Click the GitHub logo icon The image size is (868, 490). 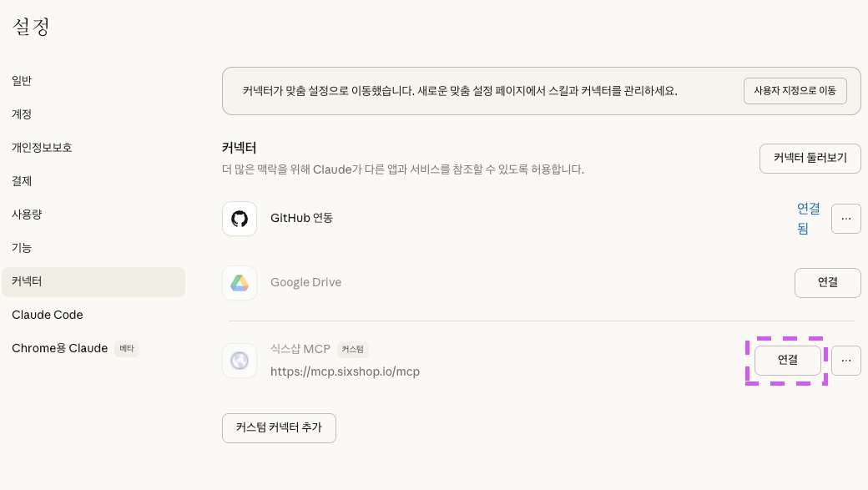click(x=240, y=219)
